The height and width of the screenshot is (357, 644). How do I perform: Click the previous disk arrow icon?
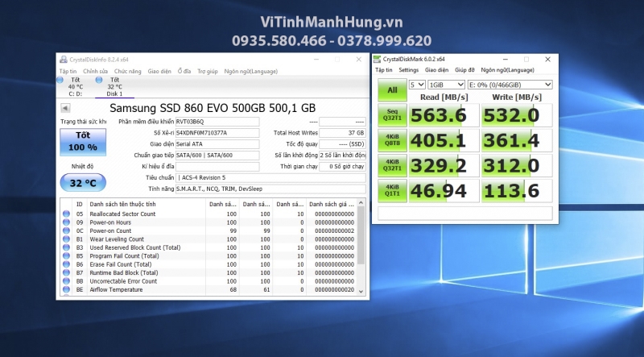coord(65,108)
